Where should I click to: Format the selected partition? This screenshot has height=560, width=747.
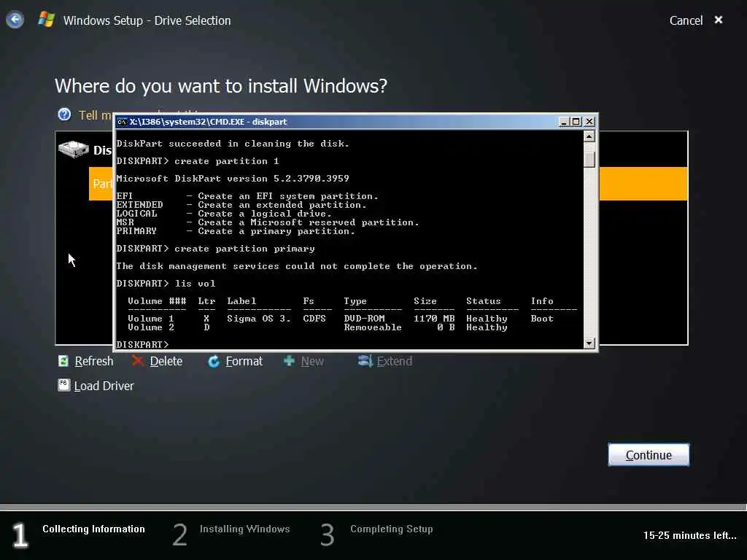click(x=244, y=362)
